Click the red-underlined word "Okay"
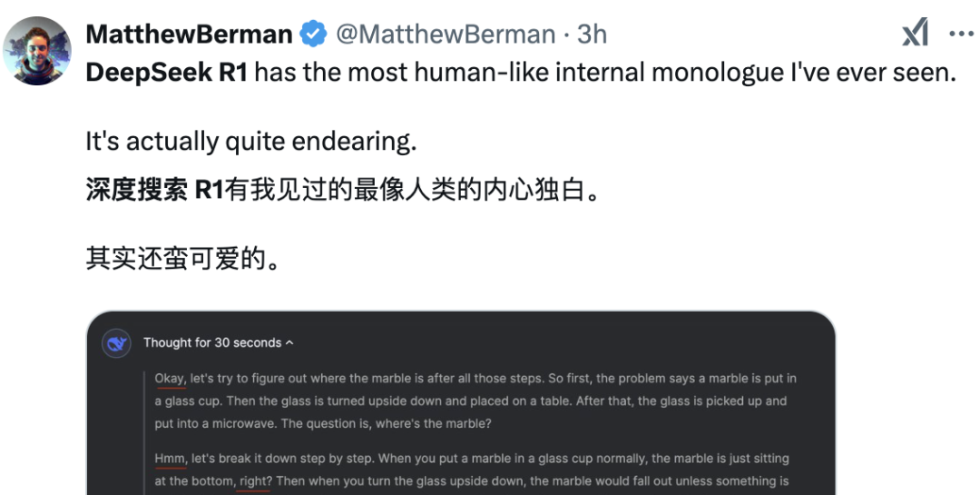This screenshot has width=980, height=495. (x=170, y=378)
